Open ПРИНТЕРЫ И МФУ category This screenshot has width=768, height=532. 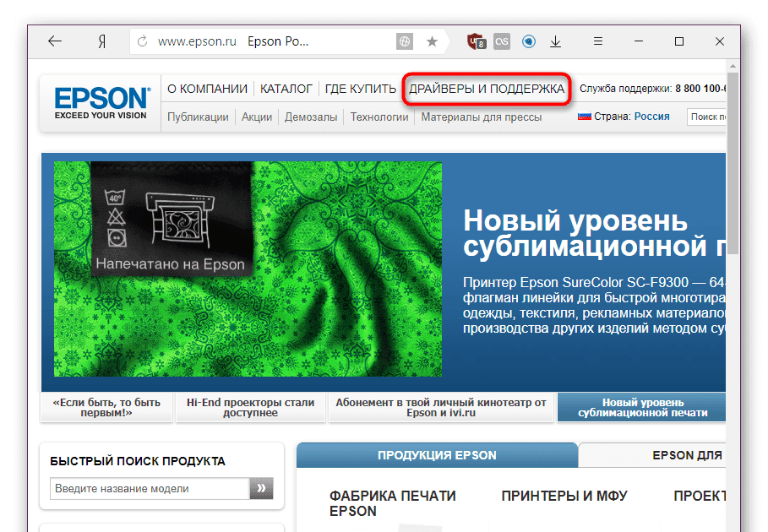[564, 496]
